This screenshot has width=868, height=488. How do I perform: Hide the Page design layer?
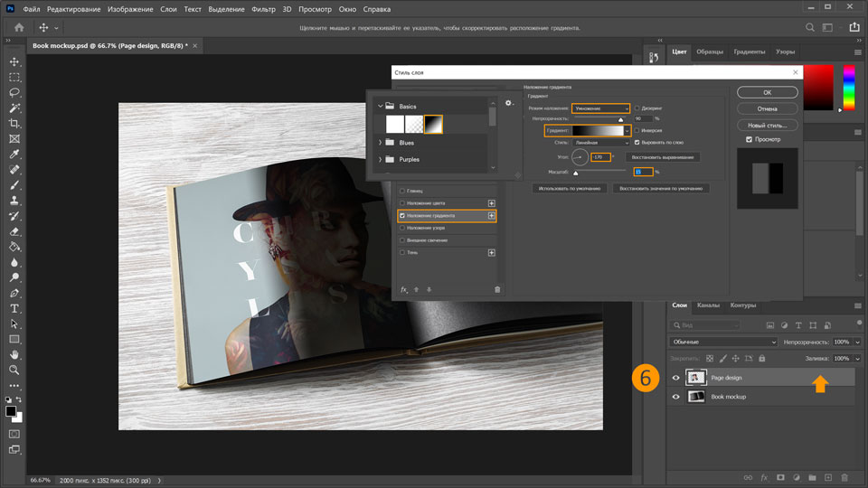[x=675, y=378]
